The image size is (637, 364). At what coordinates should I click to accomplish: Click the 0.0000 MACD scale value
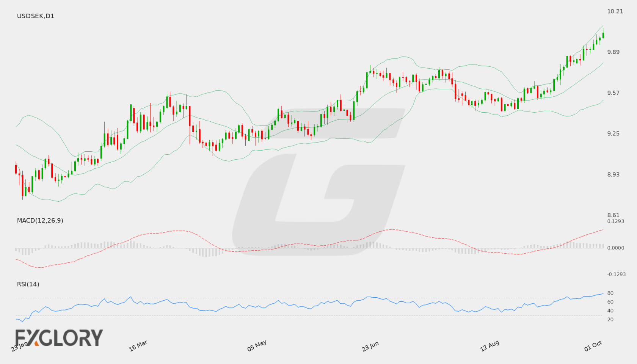(616, 248)
